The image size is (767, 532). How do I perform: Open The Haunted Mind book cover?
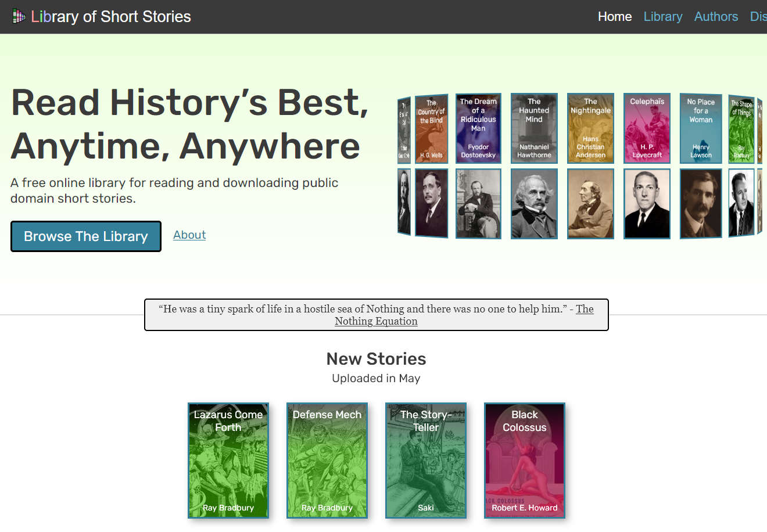[x=534, y=128]
